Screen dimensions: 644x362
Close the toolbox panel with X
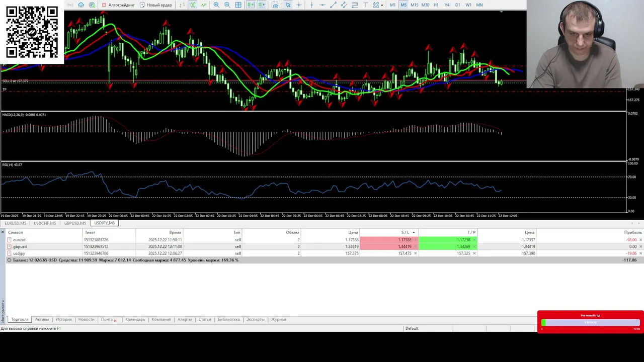3,232
